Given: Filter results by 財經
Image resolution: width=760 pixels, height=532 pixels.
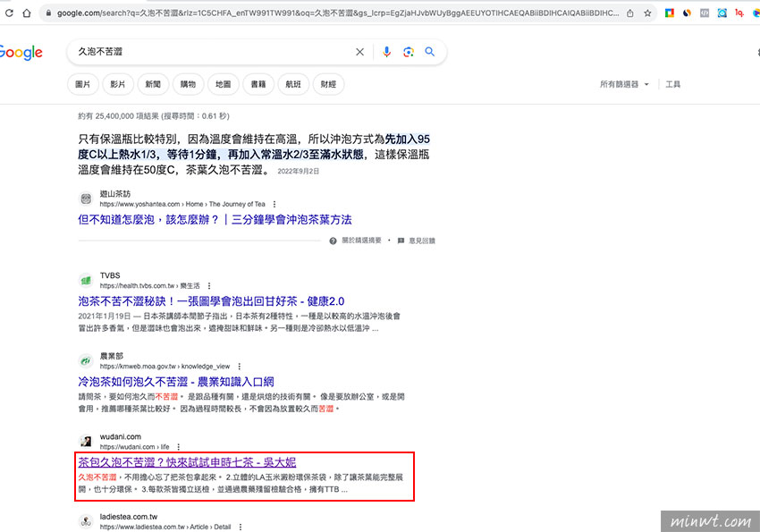Looking at the screenshot, I should coord(329,84).
